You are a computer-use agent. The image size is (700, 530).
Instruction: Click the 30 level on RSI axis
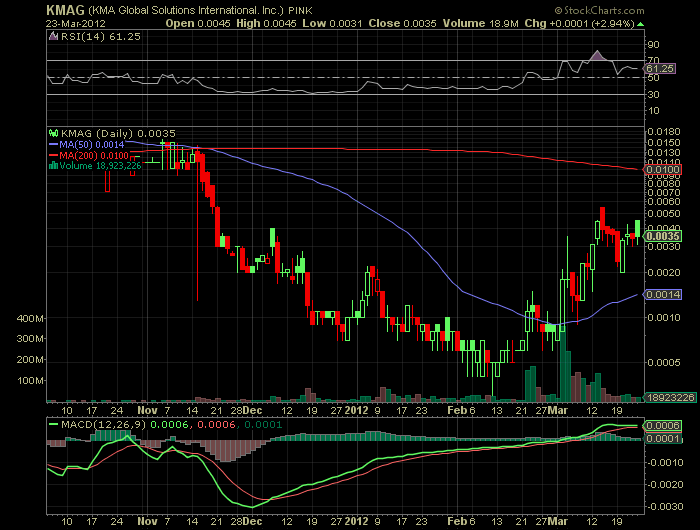(x=653, y=94)
